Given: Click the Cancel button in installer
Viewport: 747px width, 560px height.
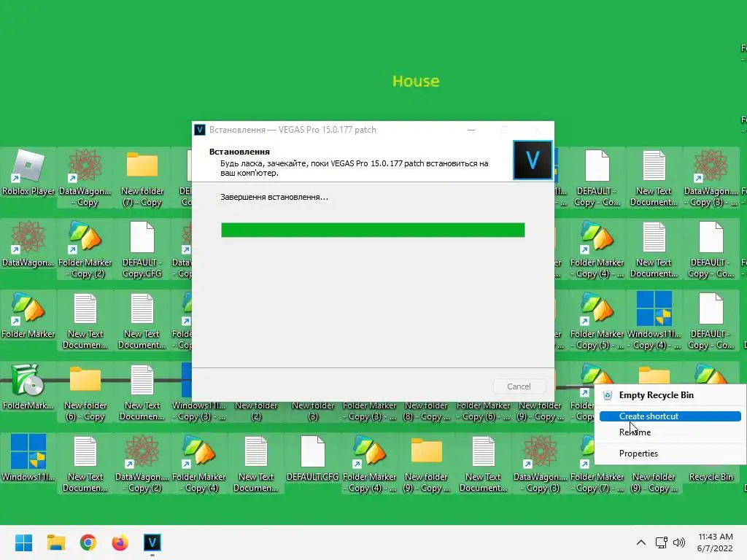Looking at the screenshot, I should [x=519, y=386].
